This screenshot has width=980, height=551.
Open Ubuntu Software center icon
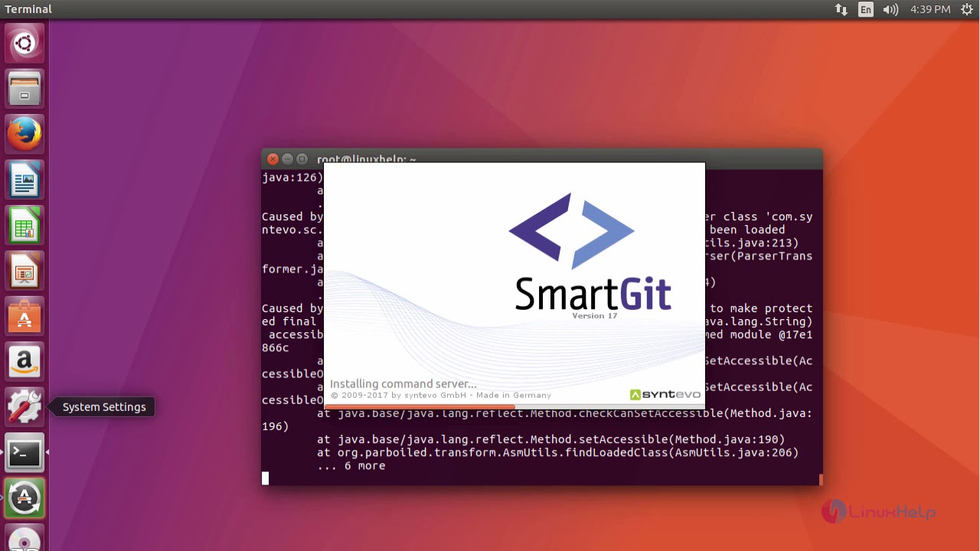pyautogui.click(x=24, y=316)
